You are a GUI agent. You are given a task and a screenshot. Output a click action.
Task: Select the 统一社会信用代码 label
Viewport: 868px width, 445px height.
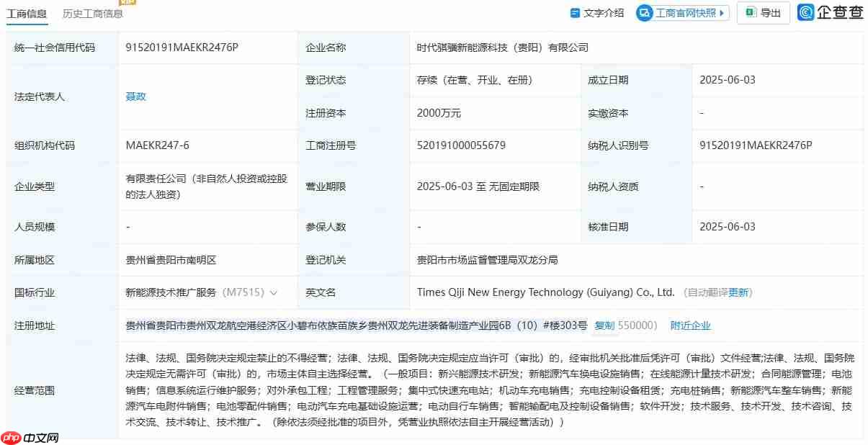tap(55, 48)
